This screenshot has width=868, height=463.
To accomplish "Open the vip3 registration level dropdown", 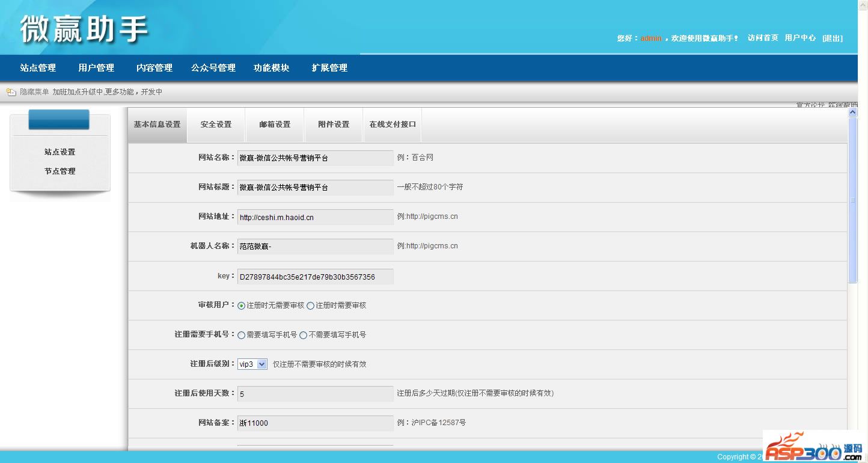I will pos(252,364).
